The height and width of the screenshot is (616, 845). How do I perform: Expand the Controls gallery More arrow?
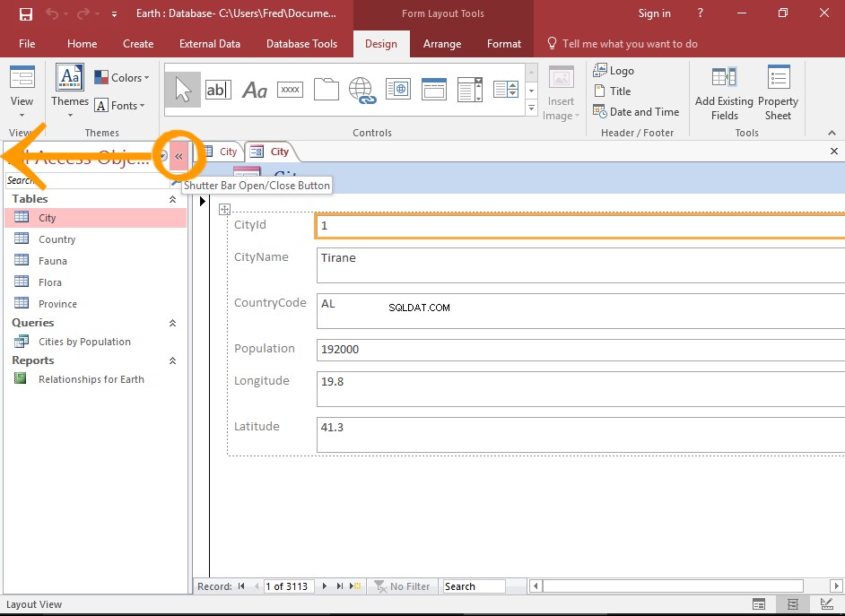tap(531, 108)
